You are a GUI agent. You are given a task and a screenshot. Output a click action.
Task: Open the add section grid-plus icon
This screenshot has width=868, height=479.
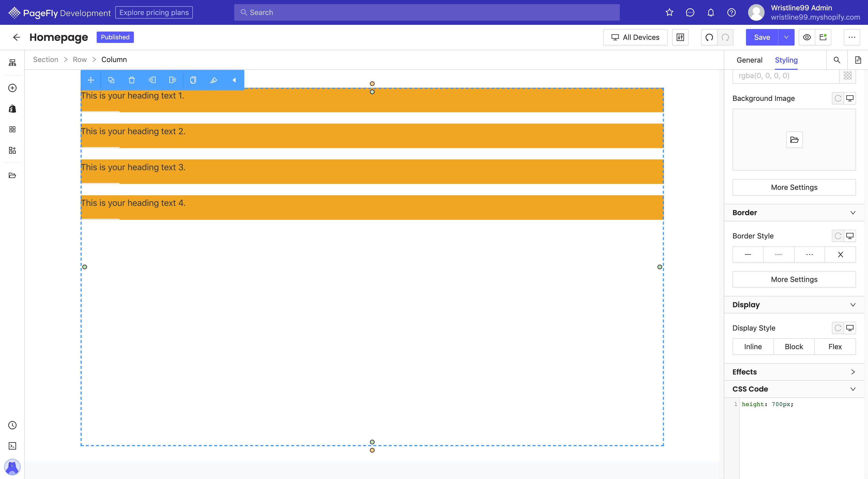[x=12, y=150]
